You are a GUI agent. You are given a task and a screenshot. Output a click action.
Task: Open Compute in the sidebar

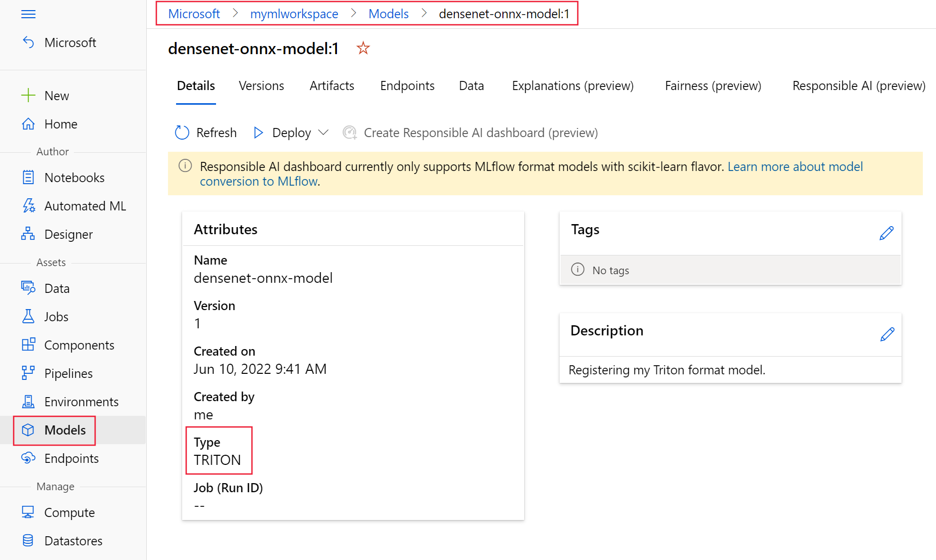coord(69,512)
